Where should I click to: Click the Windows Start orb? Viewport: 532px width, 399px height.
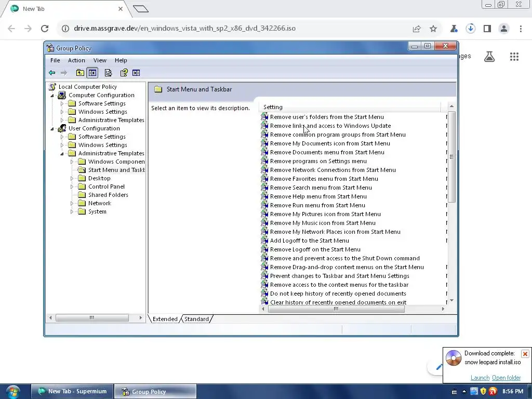(x=13, y=392)
